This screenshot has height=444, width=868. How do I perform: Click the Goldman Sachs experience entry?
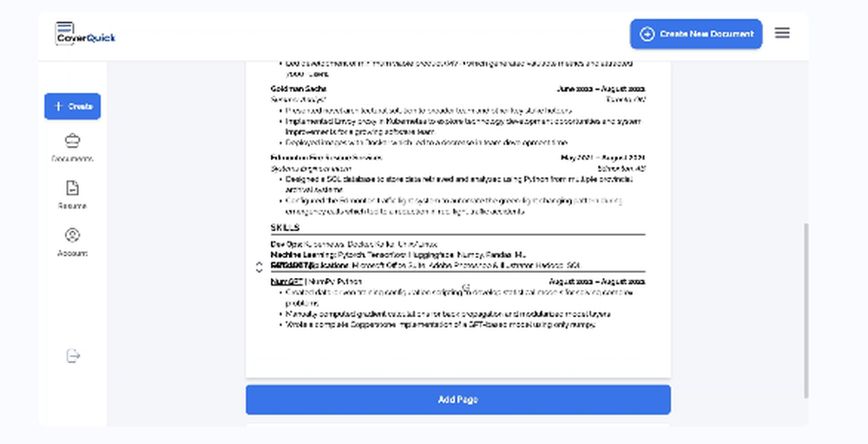[299, 89]
